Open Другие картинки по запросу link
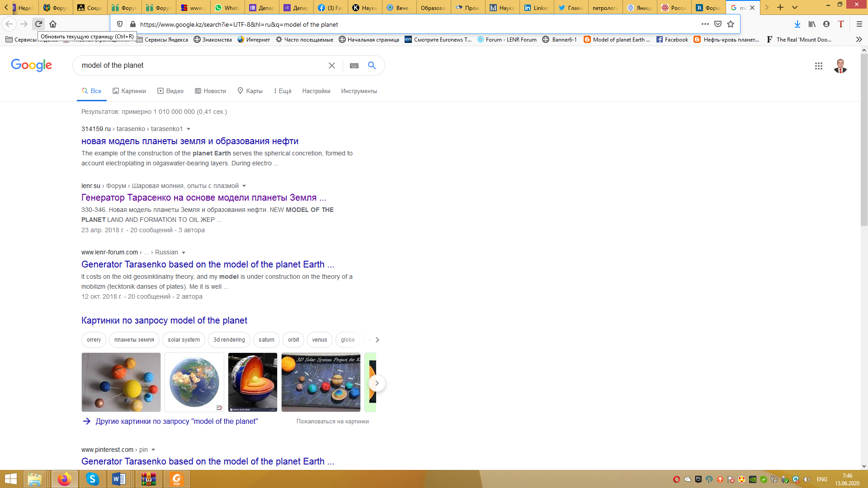The image size is (868, 488). (176, 421)
